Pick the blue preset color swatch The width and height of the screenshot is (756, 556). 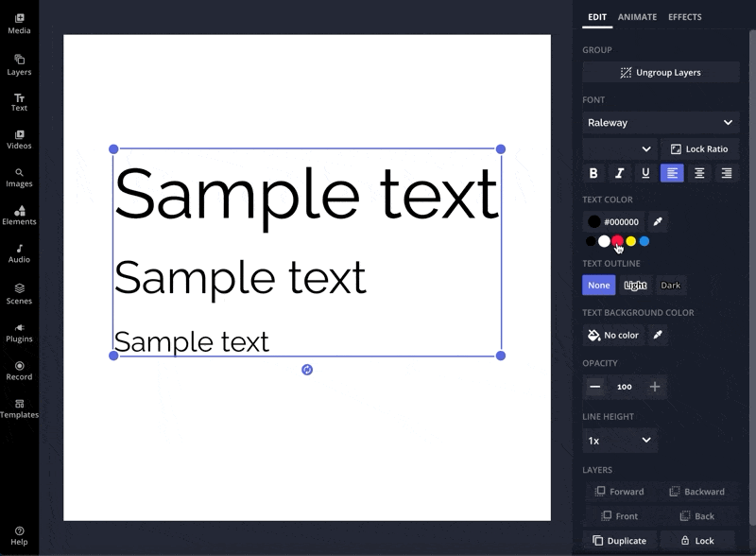[644, 241]
